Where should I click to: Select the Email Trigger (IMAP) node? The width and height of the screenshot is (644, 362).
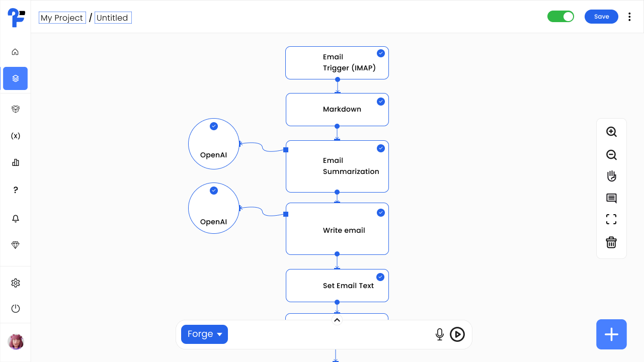(337, 63)
